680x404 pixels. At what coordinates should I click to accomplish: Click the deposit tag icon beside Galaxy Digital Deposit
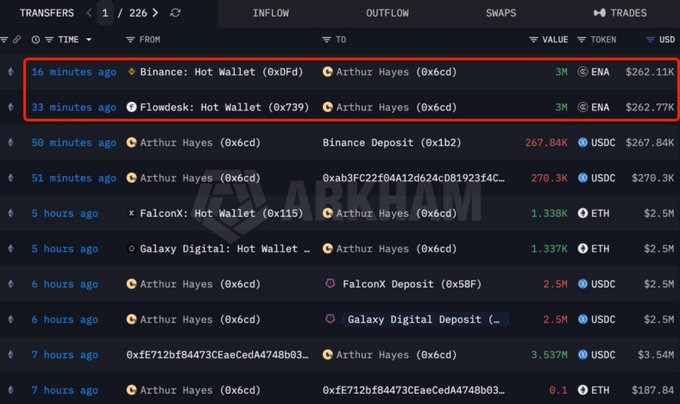coord(330,319)
